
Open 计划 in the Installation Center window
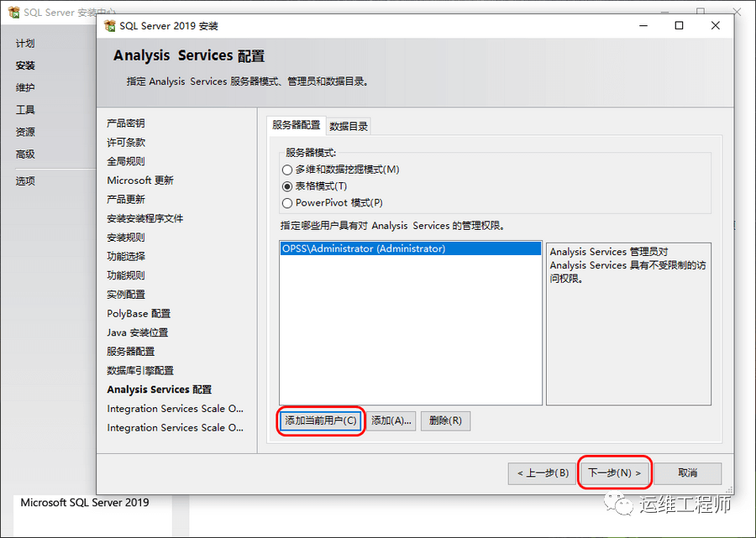click(25, 44)
